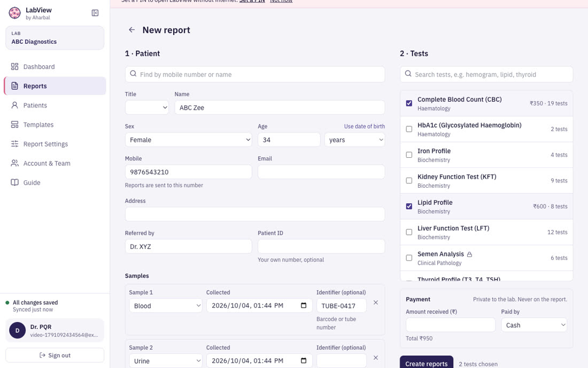Collapse the sidebar panel icon
Screen dimensions: 588x368
[x=95, y=13]
